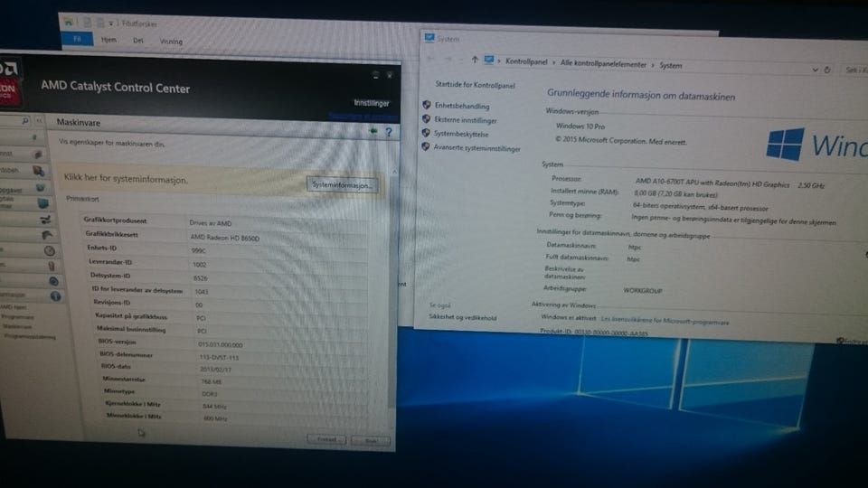Click the desktop management icon next to 'dsbeh.'
This screenshot has width=868, height=488.
pos(38,171)
